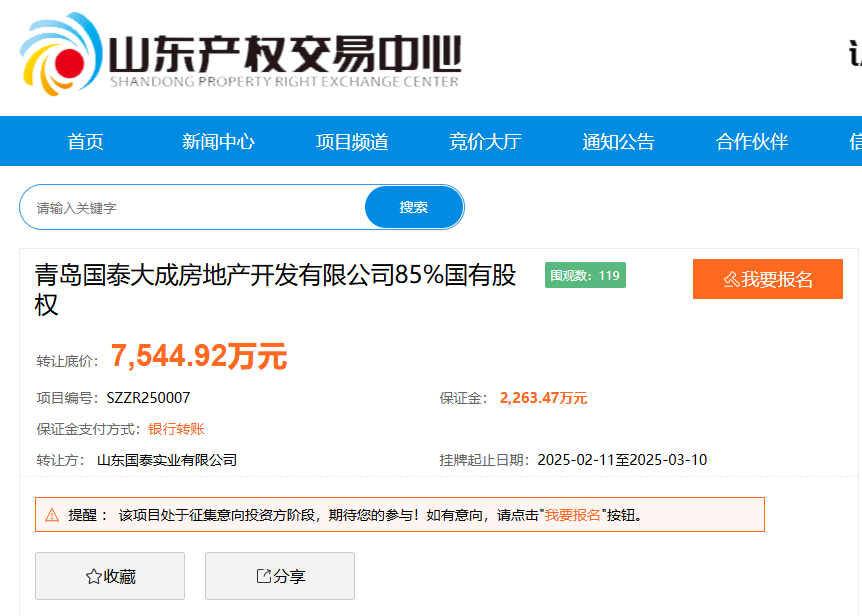Click the 分享 share button

280,576
